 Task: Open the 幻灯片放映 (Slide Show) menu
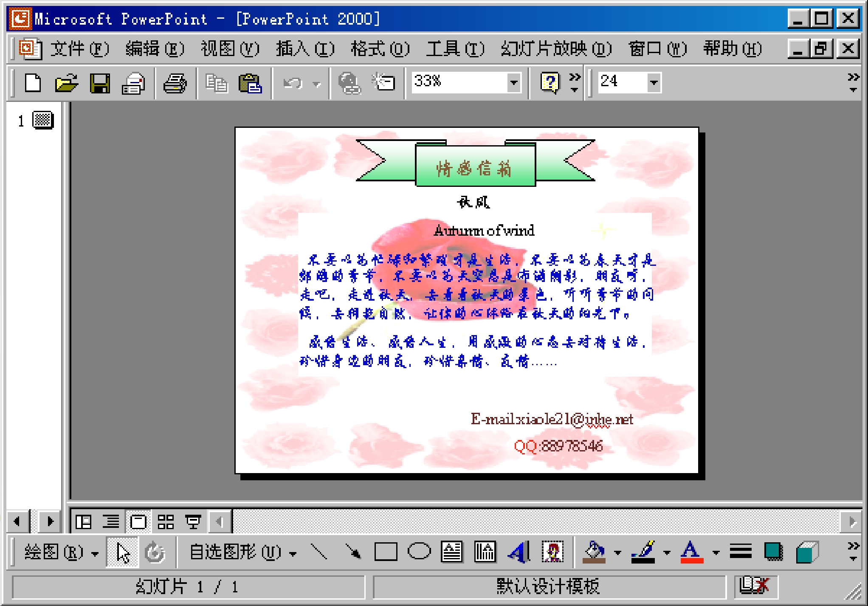(x=556, y=49)
